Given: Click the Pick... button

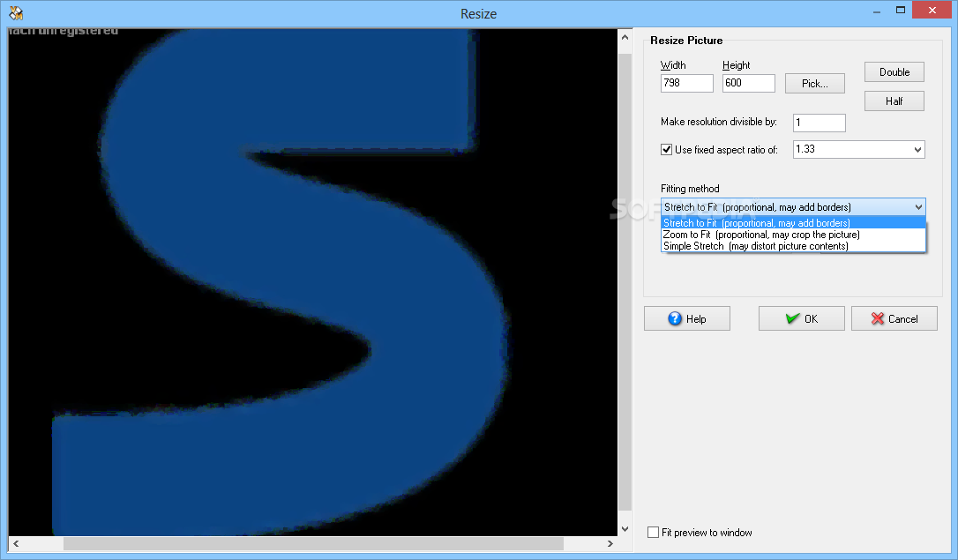Looking at the screenshot, I should pos(815,84).
